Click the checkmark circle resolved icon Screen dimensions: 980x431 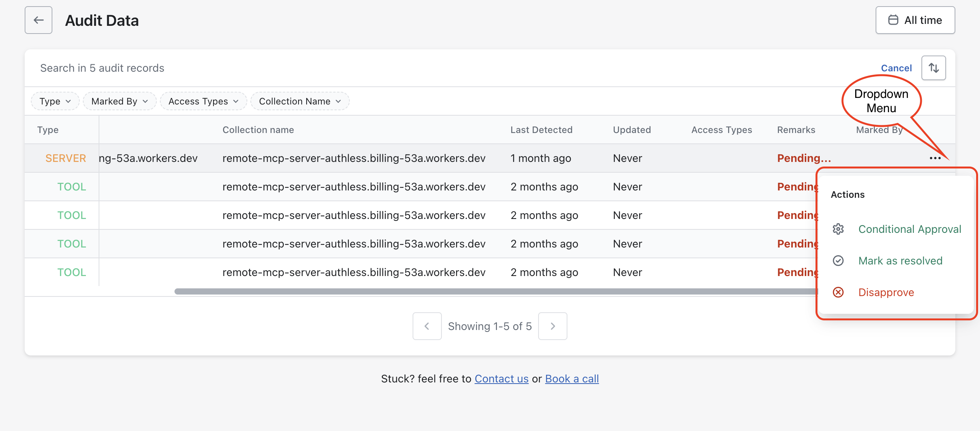pyautogui.click(x=838, y=261)
